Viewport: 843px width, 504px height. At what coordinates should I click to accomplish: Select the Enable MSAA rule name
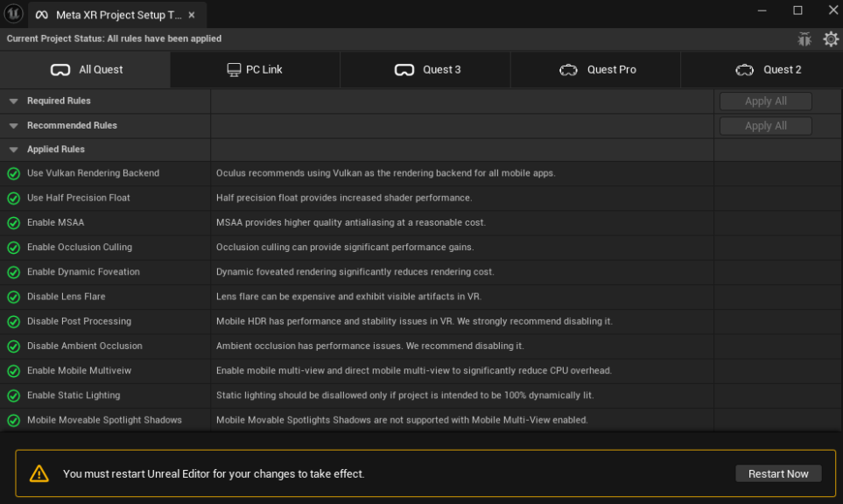click(x=56, y=222)
